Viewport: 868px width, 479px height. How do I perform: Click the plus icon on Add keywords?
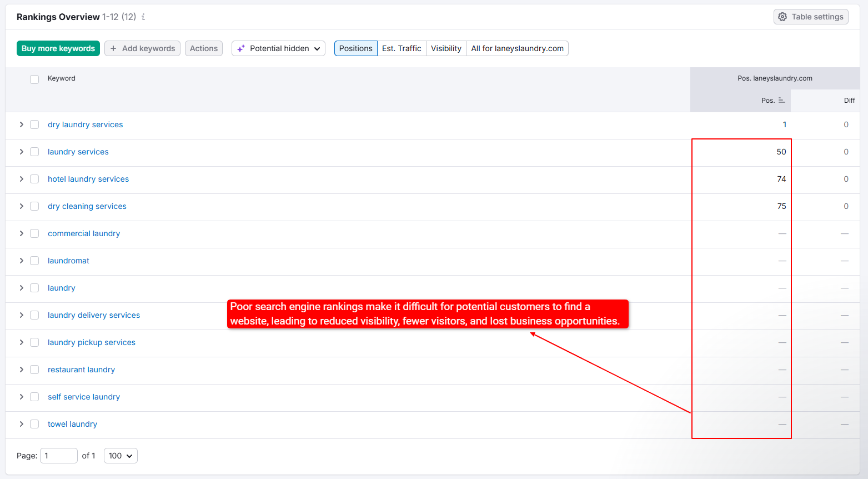click(x=113, y=48)
